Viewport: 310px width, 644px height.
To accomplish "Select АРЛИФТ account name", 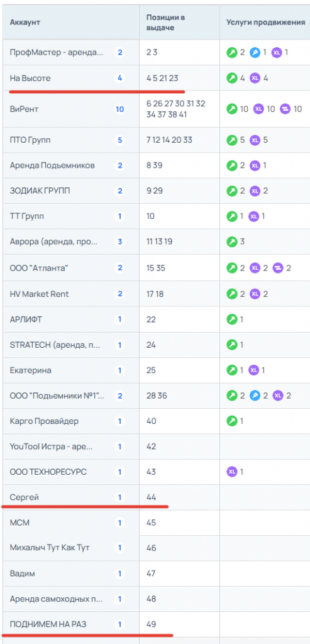I will [26, 319].
